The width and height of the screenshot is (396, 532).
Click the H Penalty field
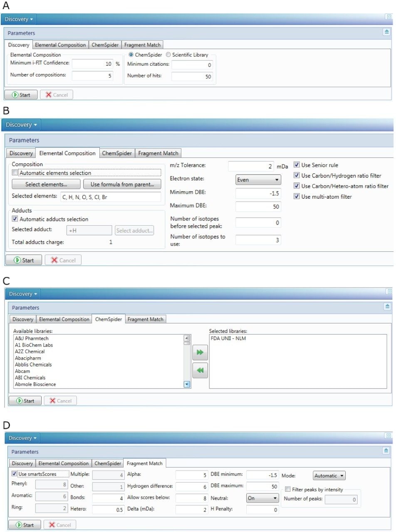click(262, 509)
